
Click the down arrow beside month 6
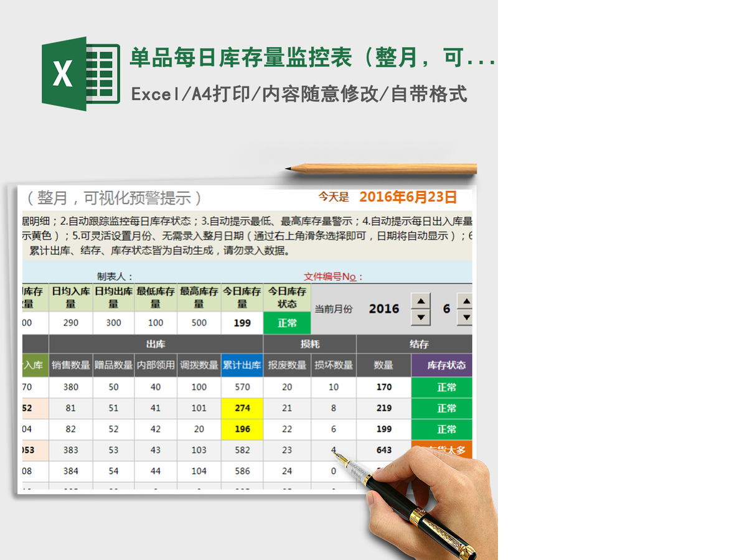[465, 317]
